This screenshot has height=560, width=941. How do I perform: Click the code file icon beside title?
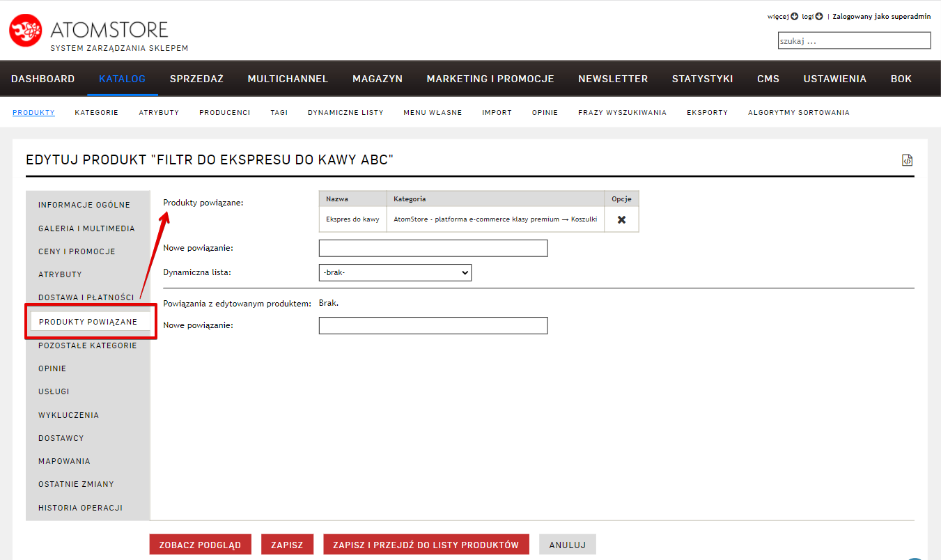(907, 160)
